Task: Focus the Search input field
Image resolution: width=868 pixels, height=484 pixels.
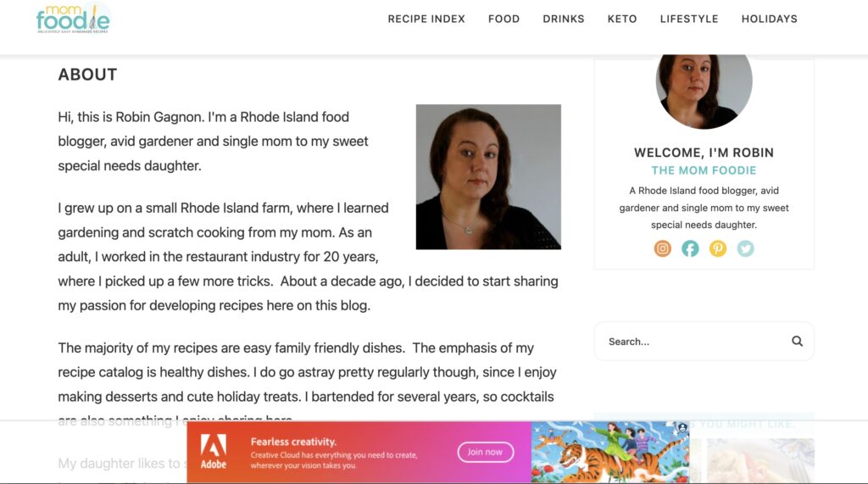Action: click(693, 342)
